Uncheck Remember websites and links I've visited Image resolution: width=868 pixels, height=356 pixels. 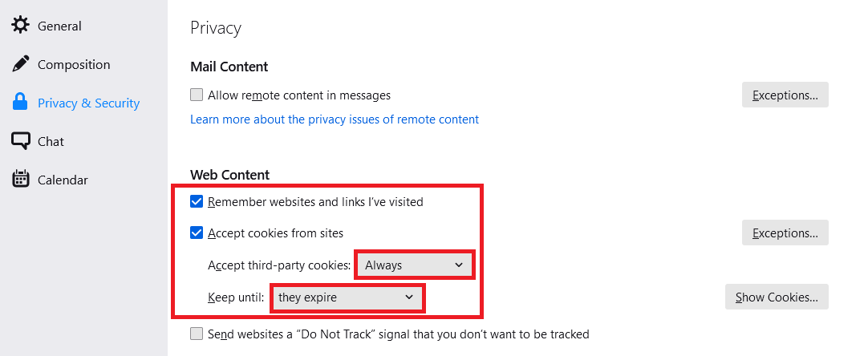click(x=197, y=202)
